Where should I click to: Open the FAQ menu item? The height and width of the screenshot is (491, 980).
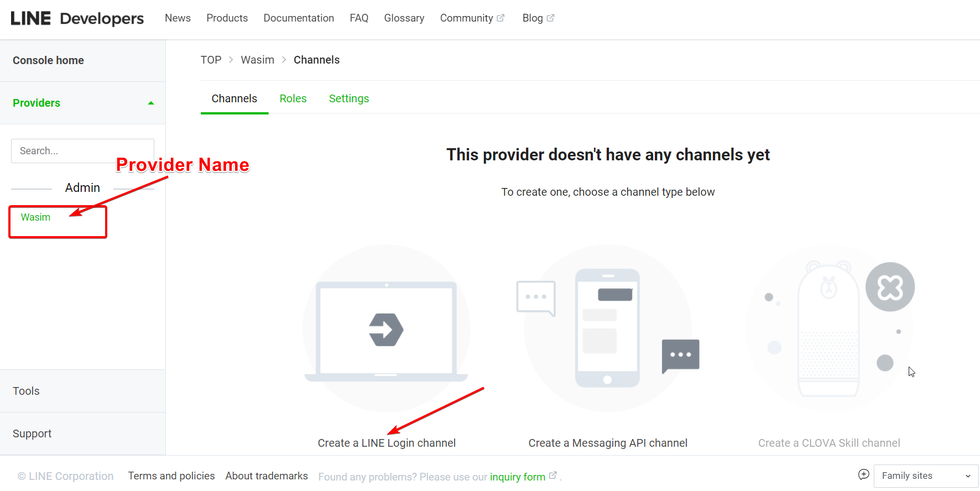point(359,18)
